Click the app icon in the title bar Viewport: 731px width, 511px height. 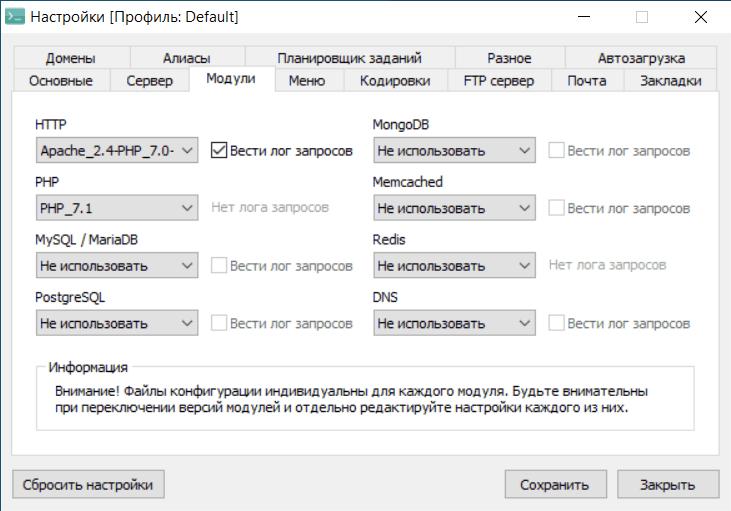point(16,17)
